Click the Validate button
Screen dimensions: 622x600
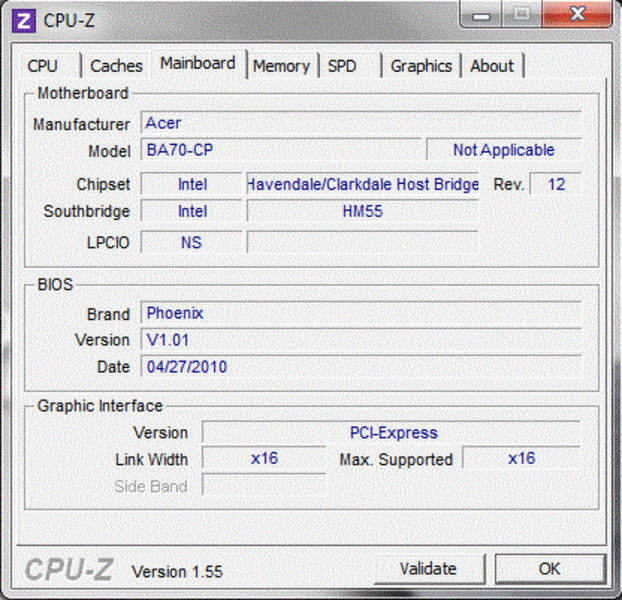[429, 569]
